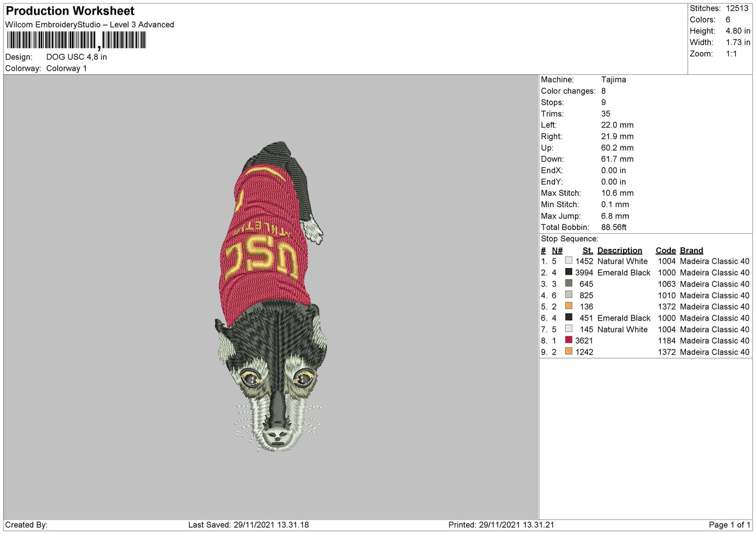This screenshot has width=756, height=534.
Task: Click the Height value '4.80 in'
Action: coord(738,31)
